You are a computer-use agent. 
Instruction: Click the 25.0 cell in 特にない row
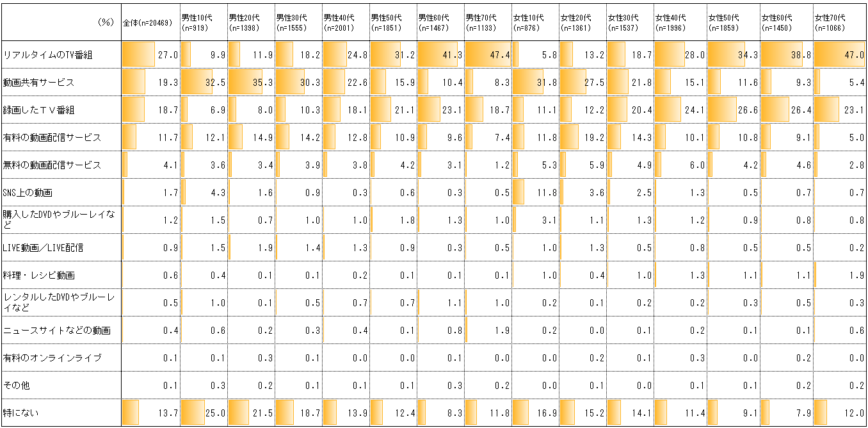pyautogui.click(x=214, y=413)
